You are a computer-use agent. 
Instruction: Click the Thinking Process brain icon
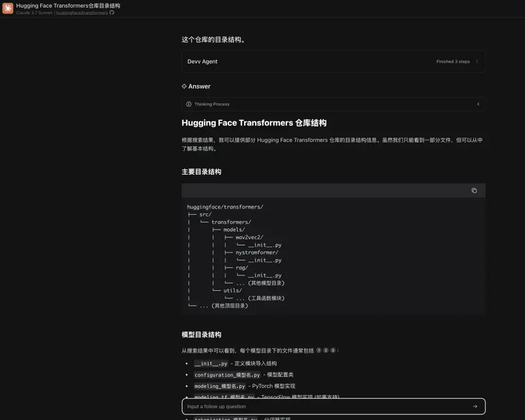point(189,104)
